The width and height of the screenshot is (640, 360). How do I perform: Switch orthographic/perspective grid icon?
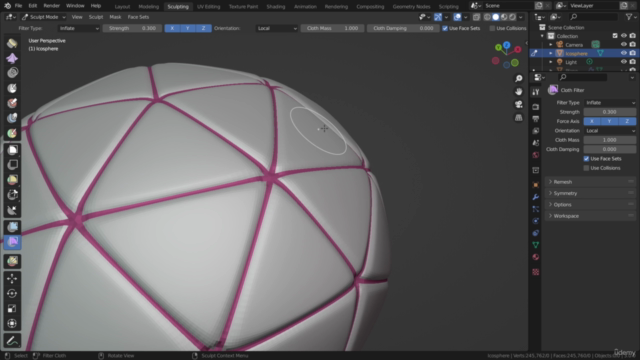[x=518, y=118]
